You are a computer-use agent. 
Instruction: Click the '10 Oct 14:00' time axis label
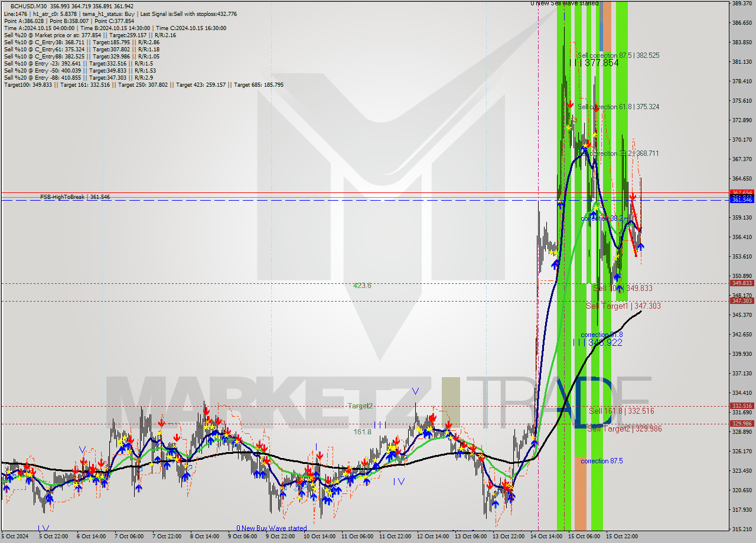[318, 537]
